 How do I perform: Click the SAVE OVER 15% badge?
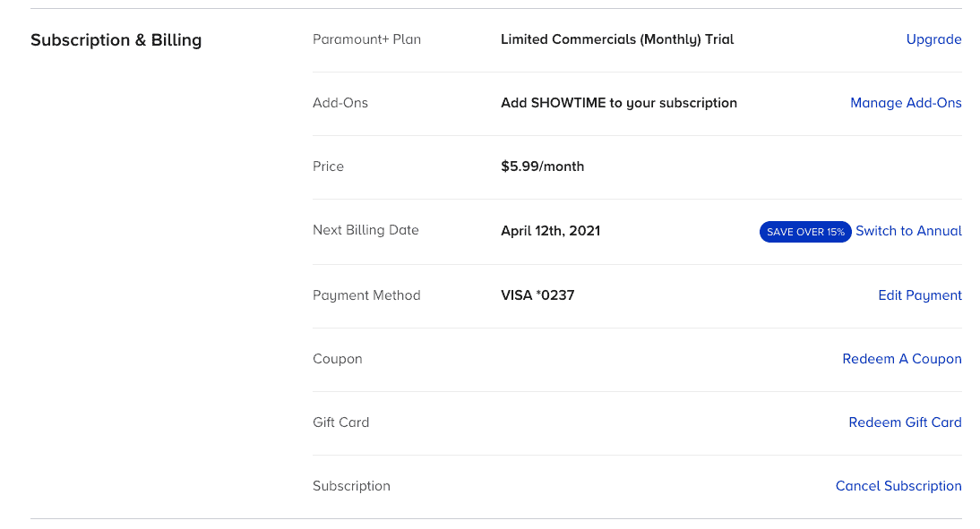[x=804, y=232]
